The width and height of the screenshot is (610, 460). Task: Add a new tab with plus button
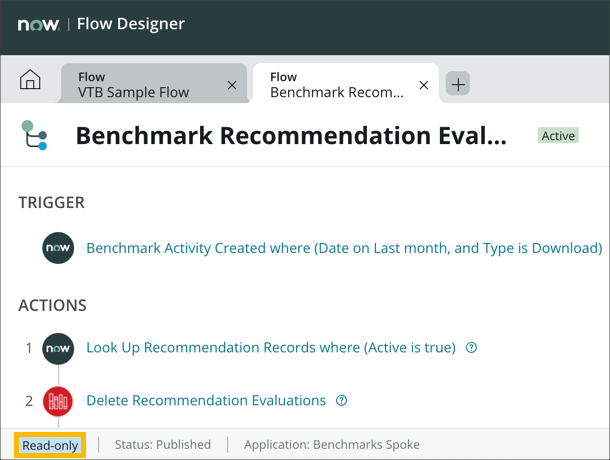click(x=457, y=85)
